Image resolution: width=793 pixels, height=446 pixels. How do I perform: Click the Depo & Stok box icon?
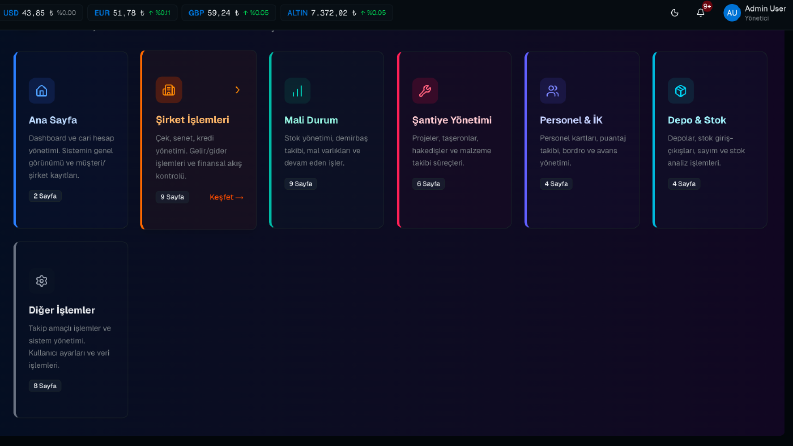pyautogui.click(x=680, y=91)
